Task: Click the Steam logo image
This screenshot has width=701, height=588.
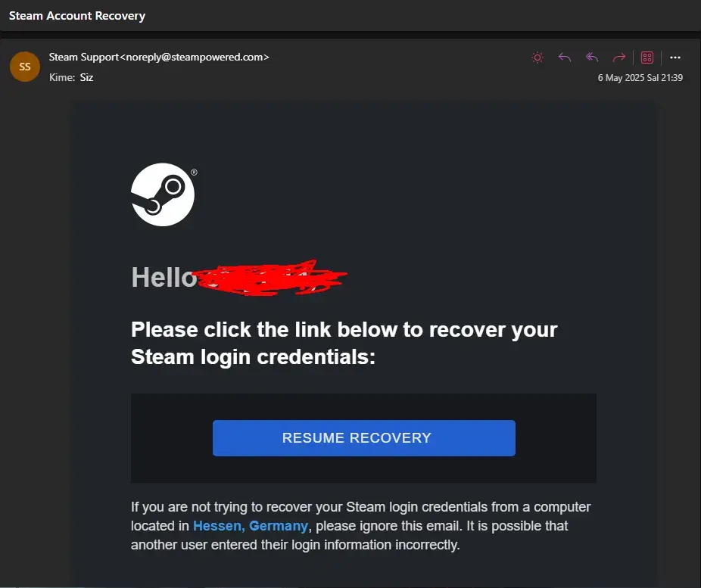Action: (x=164, y=194)
